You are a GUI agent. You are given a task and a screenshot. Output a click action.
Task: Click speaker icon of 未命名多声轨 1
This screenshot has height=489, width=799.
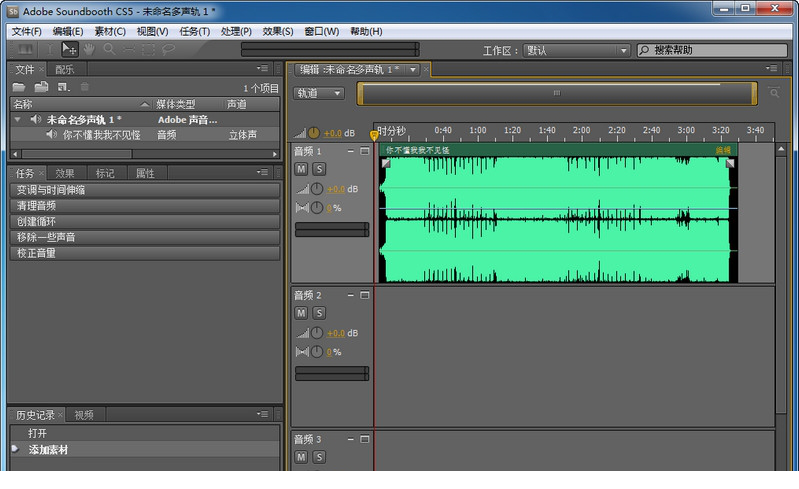click(36, 119)
